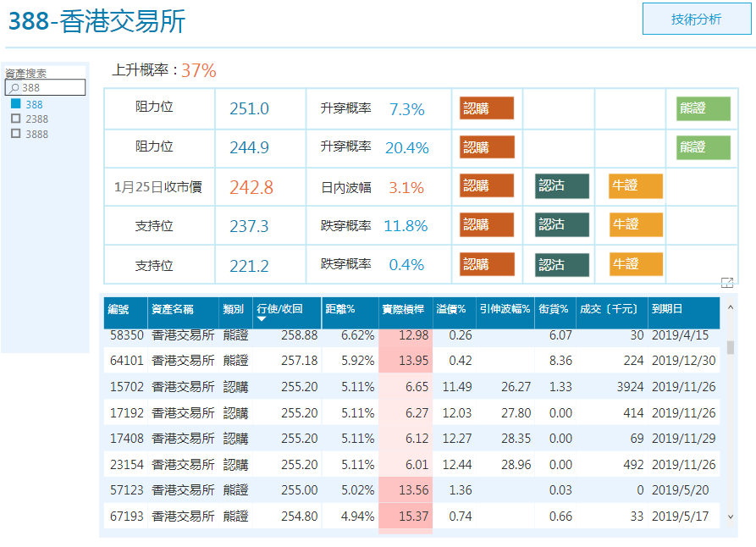Sort by the 引伸波幅% column header
Image resolution: width=756 pixels, height=547 pixels.
505,312
